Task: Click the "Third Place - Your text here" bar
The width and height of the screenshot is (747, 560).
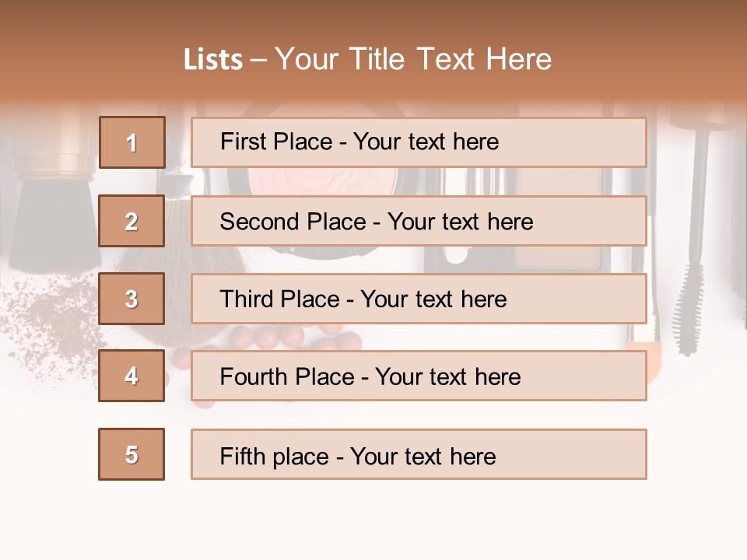Action: (x=419, y=299)
